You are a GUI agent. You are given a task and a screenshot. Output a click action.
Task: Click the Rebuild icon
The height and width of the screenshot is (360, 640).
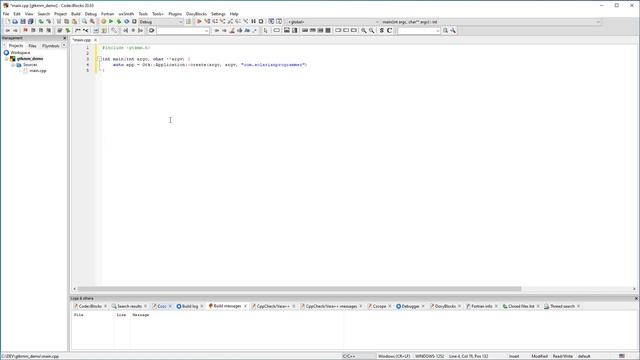click(127, 22)
